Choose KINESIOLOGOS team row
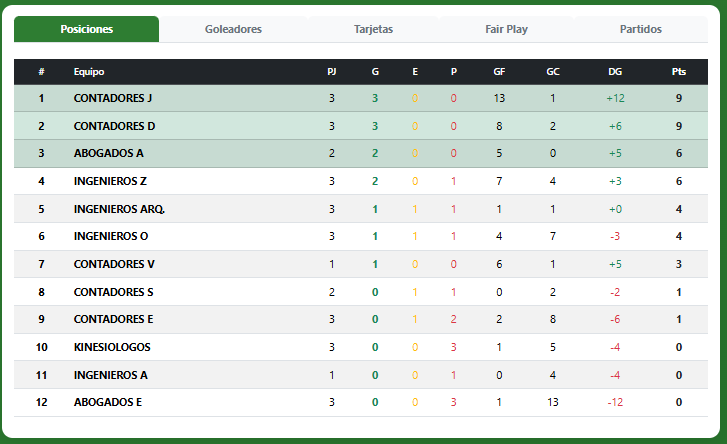 pos(361,347)
